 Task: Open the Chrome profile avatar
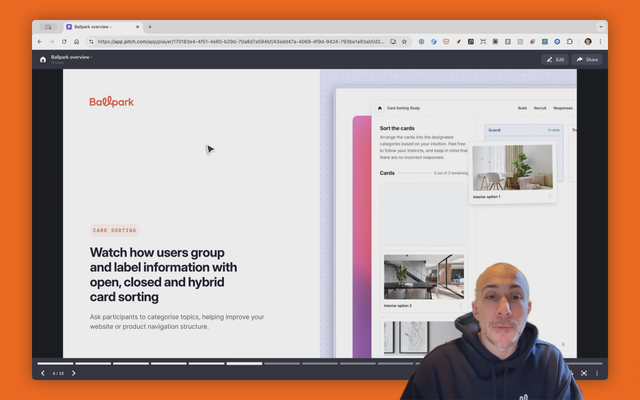point(588,42)
